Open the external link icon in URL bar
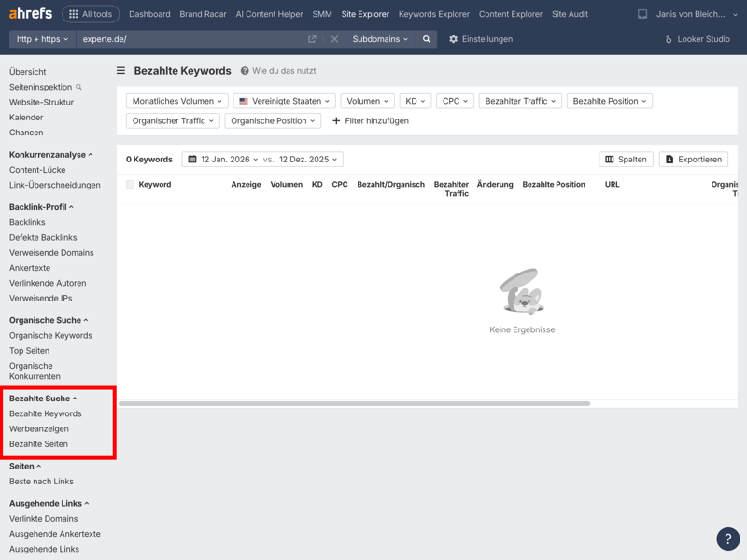747x560 pixels. pyautogui.click(x=312, y=39)
